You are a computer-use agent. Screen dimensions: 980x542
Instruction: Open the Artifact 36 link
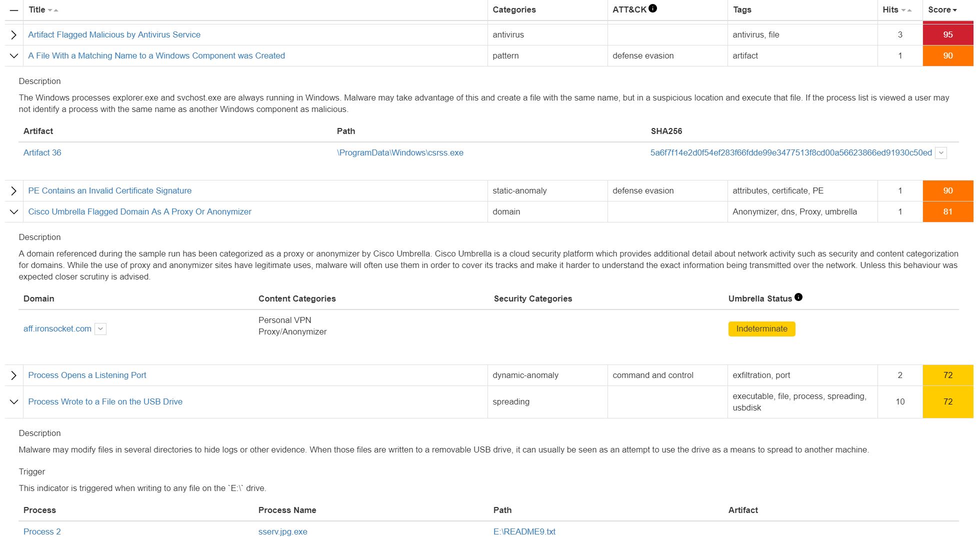(42, 153)
